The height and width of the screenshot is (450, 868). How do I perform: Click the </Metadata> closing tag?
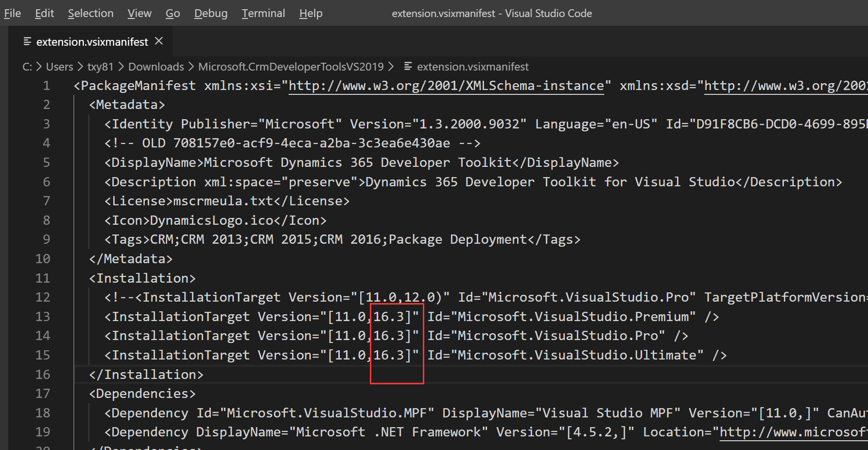click(x=131, y=259)
